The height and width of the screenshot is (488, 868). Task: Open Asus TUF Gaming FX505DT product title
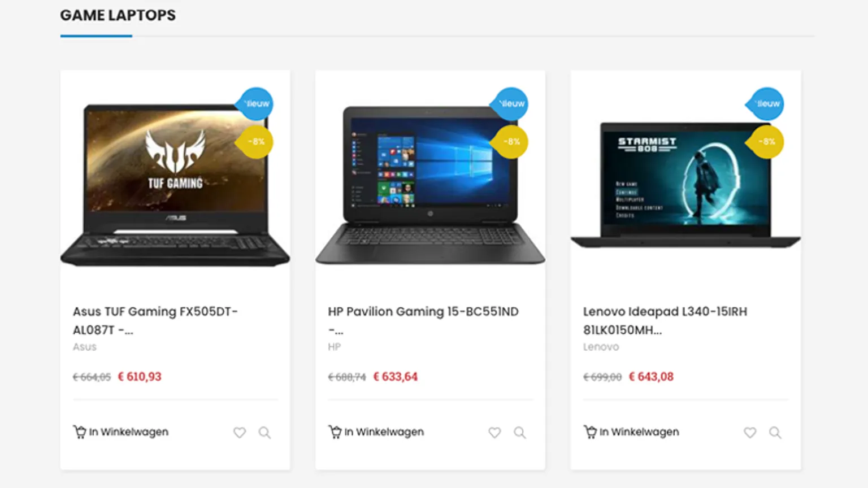tap(155, 320)
